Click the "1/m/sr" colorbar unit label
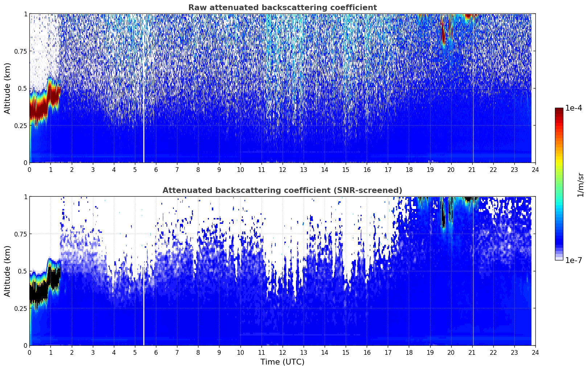Viewport: 588px width, 370px height. 580,184
